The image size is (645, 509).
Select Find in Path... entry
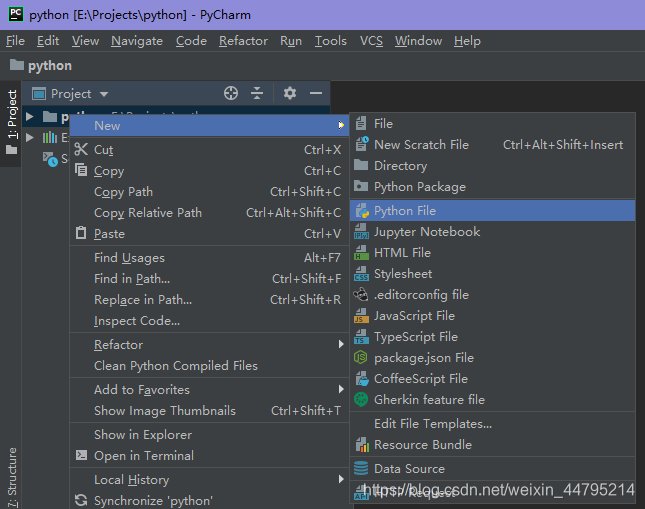pos(209,279)
